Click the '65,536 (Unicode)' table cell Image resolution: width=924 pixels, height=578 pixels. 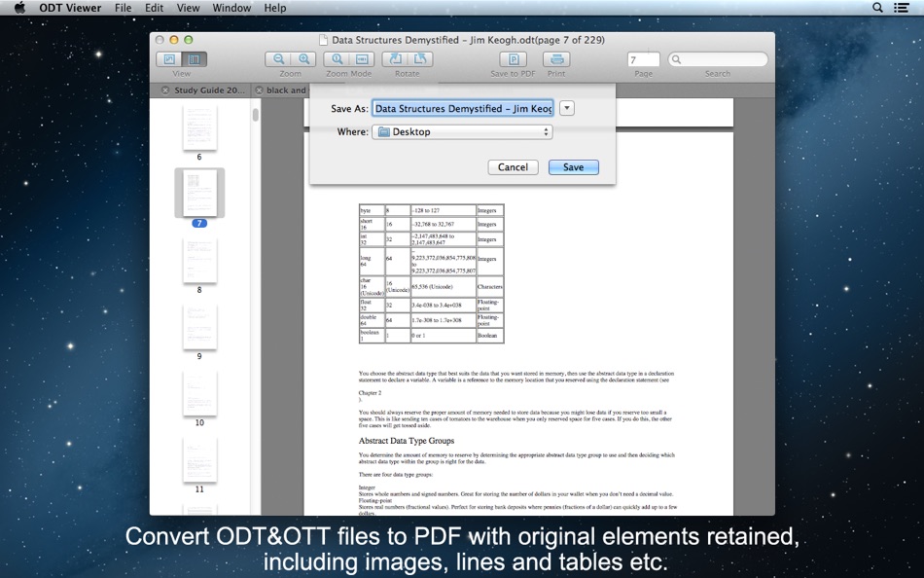coord(444,287)
